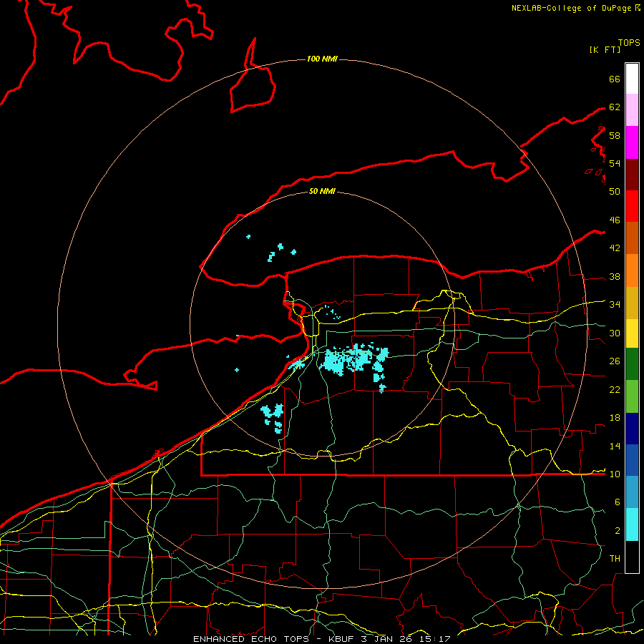Click the dark green 26K ft swatch
The width and height of the screenshot is (644, 644).
pyautogui.click(x=632, y=364)
